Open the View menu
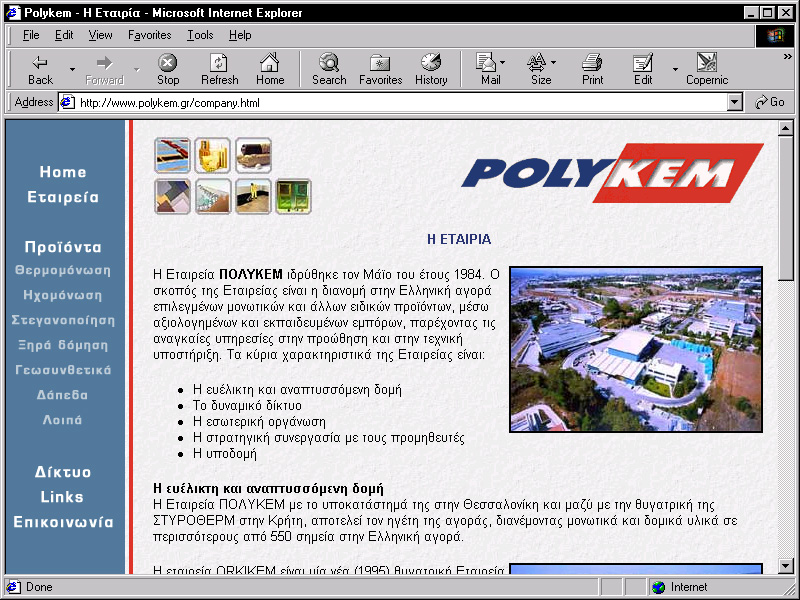 [x=100, y=35]
